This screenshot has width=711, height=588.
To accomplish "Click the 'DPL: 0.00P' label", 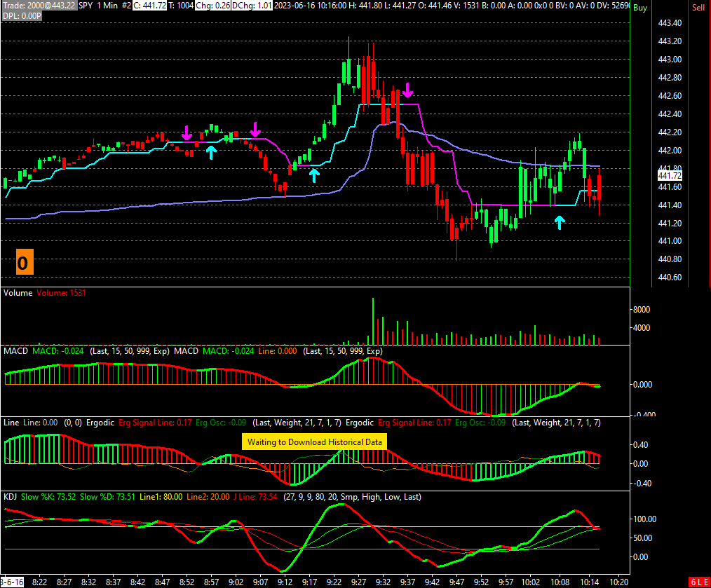I will tap(22, 16).
